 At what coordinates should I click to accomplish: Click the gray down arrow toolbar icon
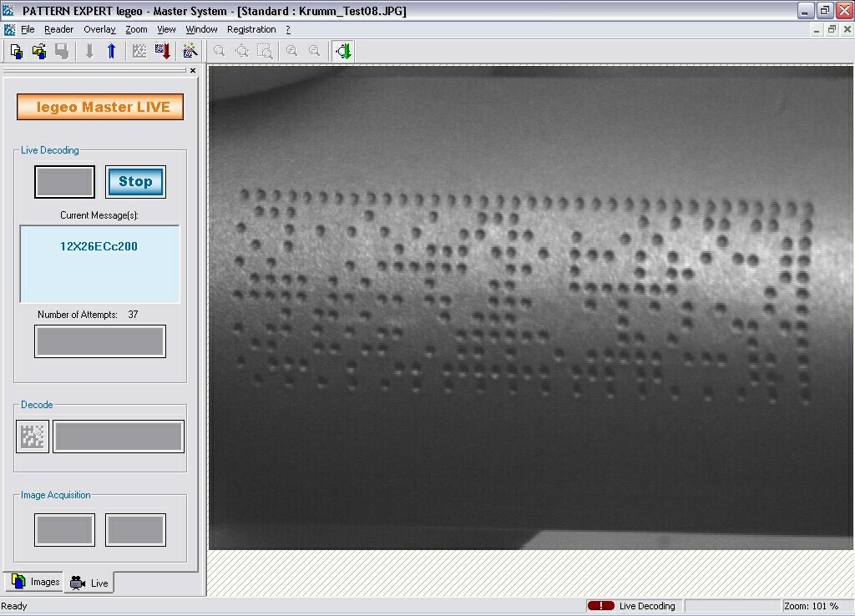tap(89, 52)
